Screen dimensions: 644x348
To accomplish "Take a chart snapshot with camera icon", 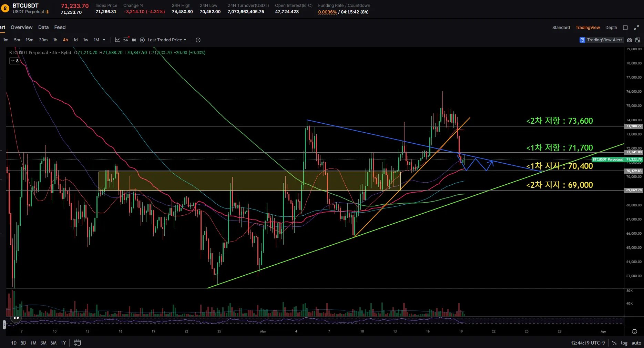I will 630,40.
